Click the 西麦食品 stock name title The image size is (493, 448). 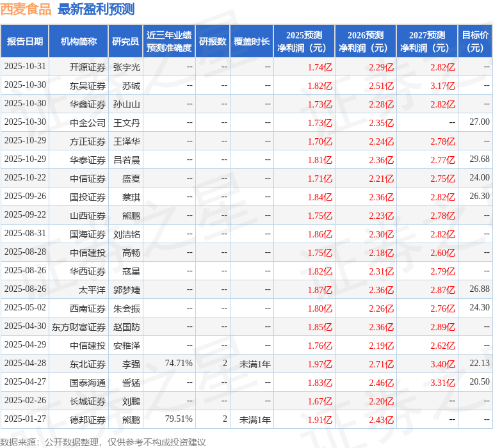tap(26, 9)
